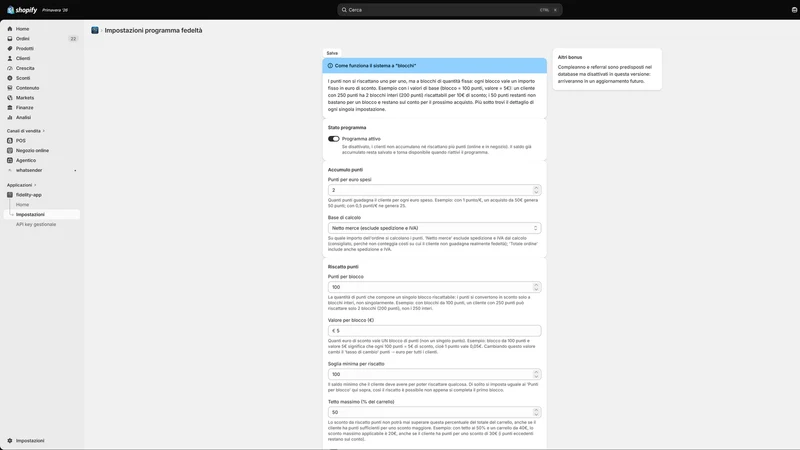The height and width of the screenshot is (450, 800).
Task: Click the 22 badge next to Ordini
Action: point(73,39)
